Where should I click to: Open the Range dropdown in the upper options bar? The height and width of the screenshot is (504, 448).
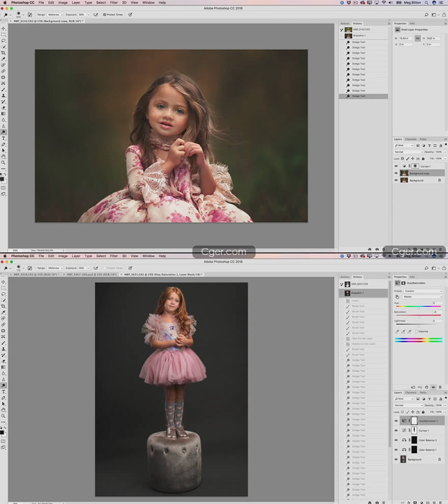click(55, 15)
